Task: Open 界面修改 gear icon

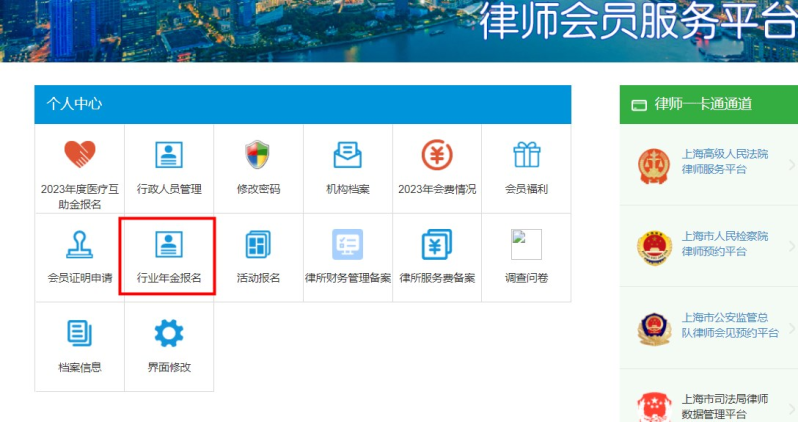Action: point(169,334)
